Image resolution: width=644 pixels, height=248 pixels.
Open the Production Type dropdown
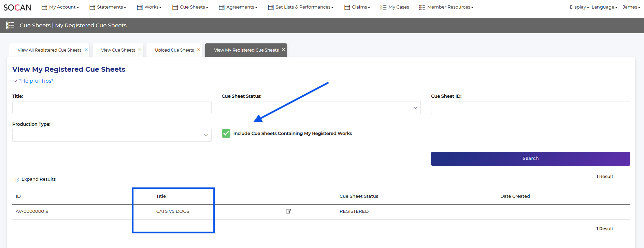click(112, 135)
